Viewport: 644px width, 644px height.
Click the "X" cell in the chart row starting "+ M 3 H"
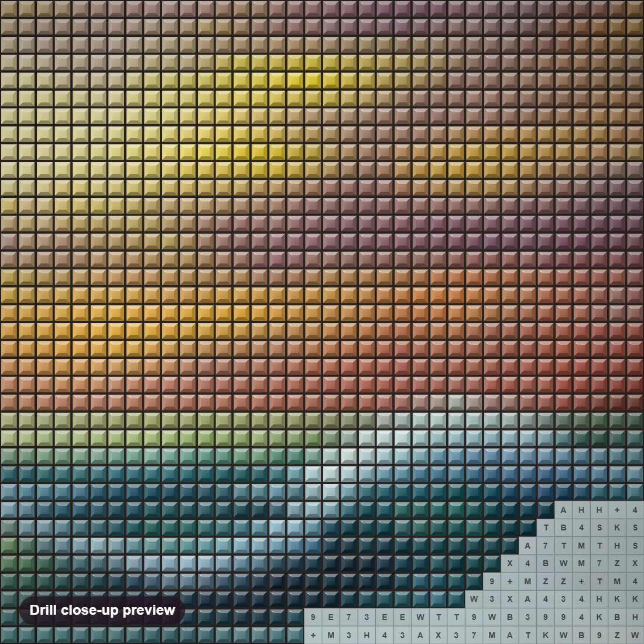click(x=439, y=635)
